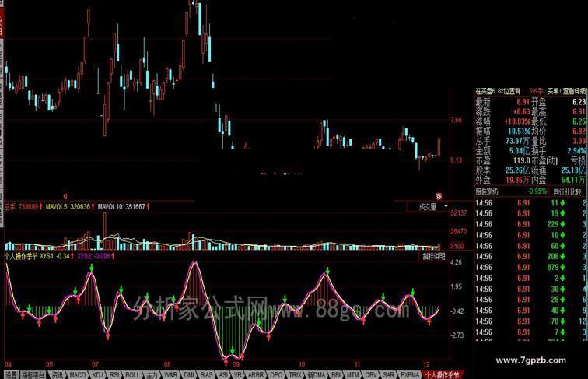Click the 7.66 price axis label

click(457, 121)
